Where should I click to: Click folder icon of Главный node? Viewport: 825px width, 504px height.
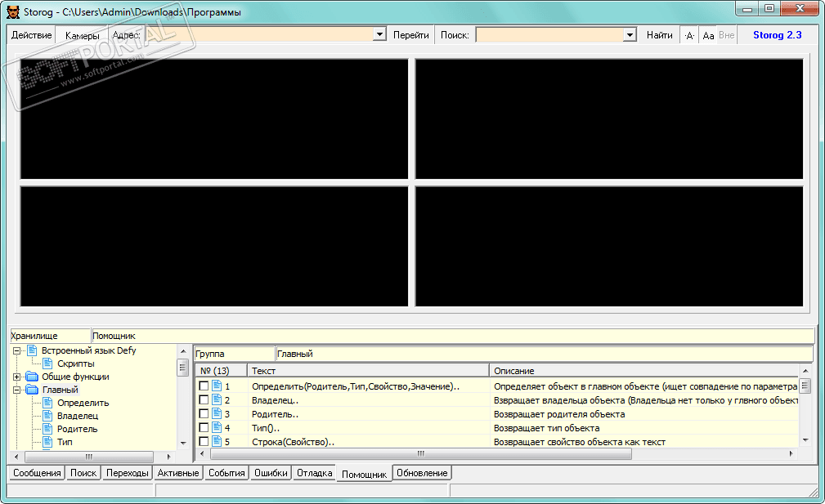(x=32, y=390)
